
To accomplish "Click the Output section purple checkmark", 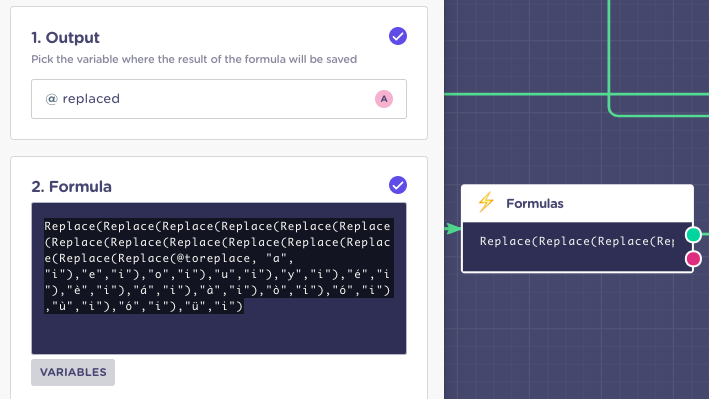I will pyautogui.click(x=398, y=36).
